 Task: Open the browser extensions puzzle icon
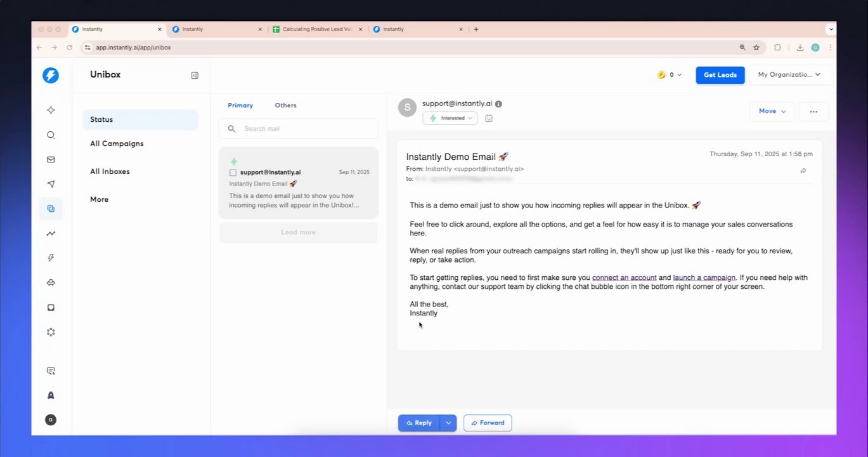point(778,47)
